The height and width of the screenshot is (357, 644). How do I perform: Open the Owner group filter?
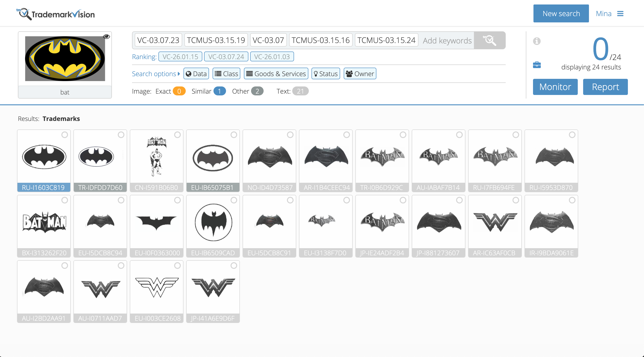pyautogui.click(x=360, y=73)
